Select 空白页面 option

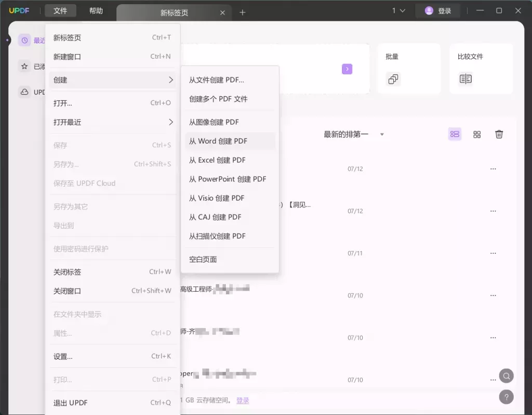[x=230, y=260]
